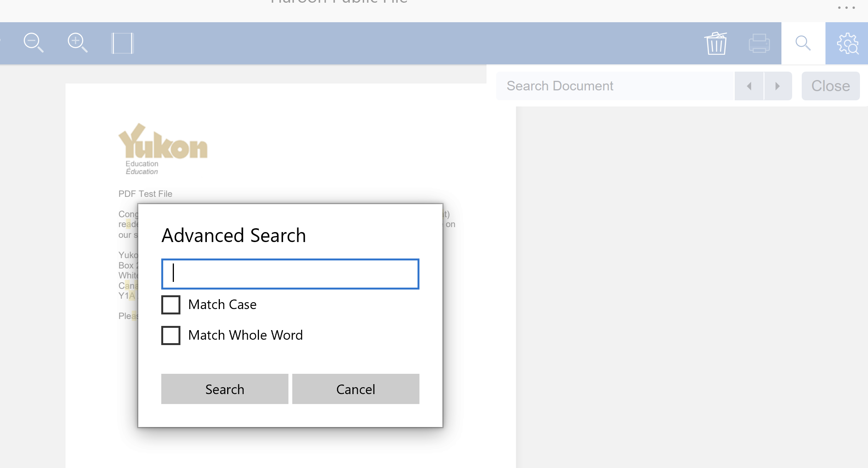Image resolution: width=868 pixels, height=468 pixels.
Task: Click the printer icon
Action: point(759,43)
